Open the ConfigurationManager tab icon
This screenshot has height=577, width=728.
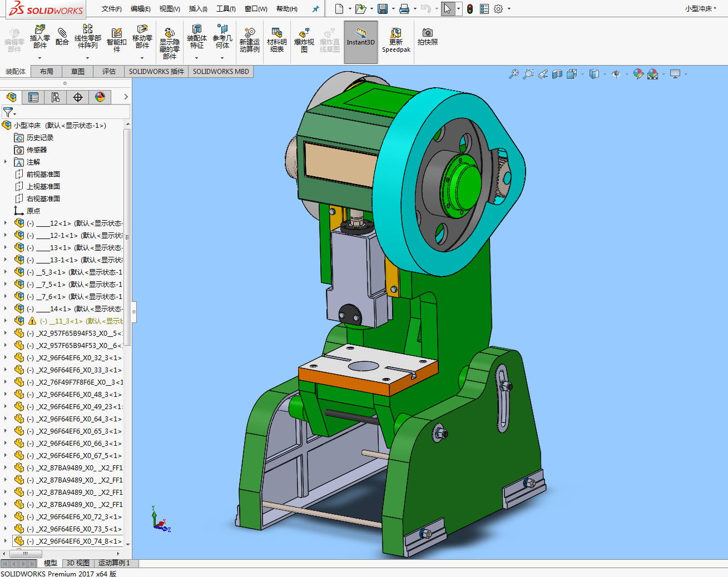coord(56,97)
